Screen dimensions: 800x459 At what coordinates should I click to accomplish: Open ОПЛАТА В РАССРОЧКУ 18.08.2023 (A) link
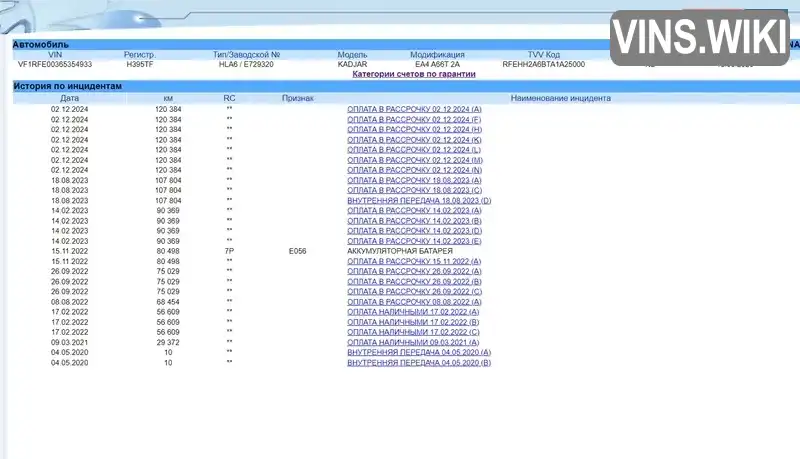414,180
